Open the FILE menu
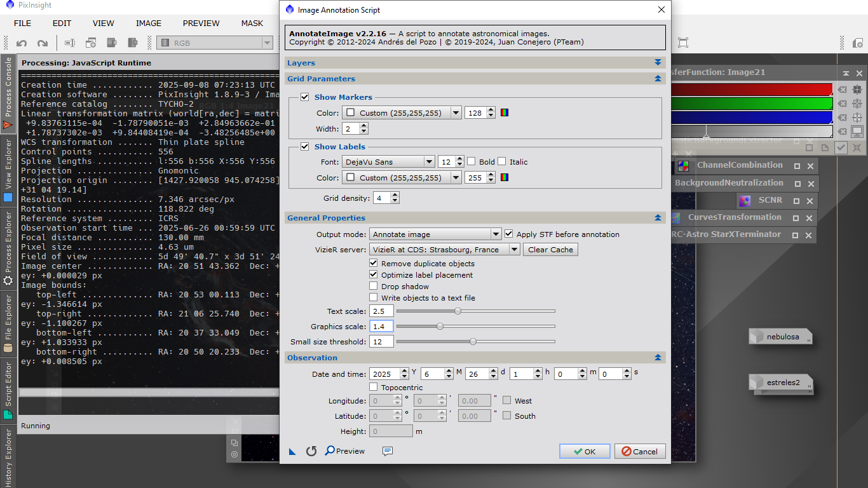868x488 pixels. pyautogui.click(x=22, y=24)
